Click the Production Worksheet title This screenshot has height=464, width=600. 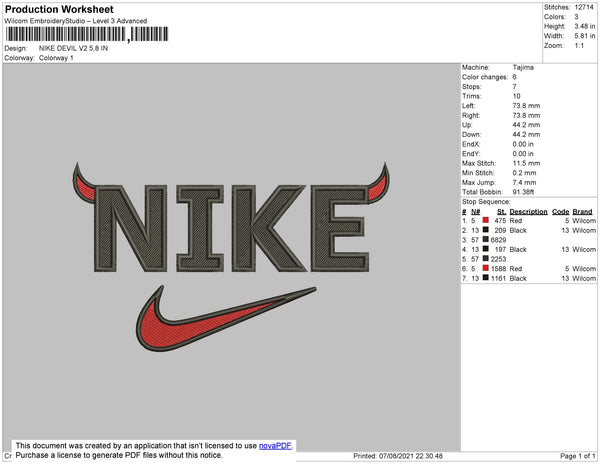[59, 9]
